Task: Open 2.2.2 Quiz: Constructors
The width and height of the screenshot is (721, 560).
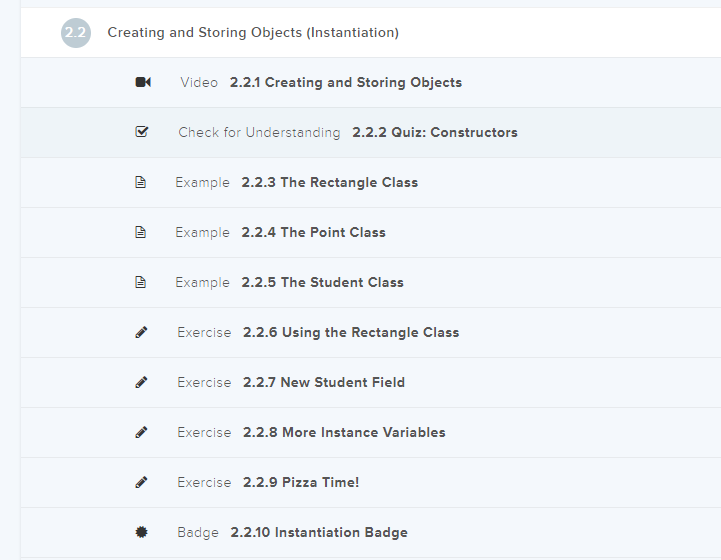Action: point(434,132)
